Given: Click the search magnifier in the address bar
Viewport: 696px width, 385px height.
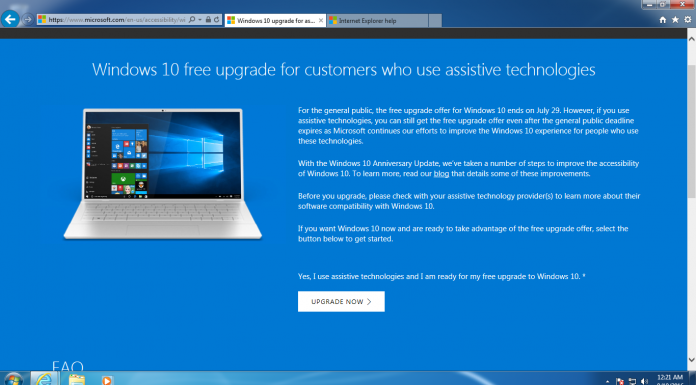Looking at the screenshot, I should click(x=192, y=20).
